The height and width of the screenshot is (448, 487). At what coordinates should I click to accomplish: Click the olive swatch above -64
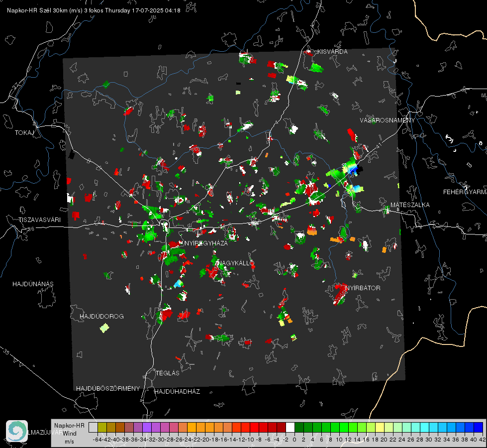click(102, 427)
